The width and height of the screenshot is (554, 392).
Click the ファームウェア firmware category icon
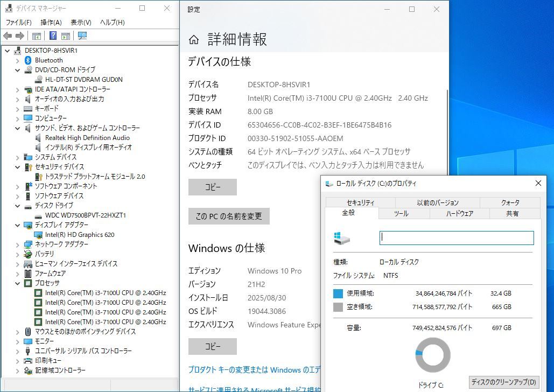(x=28, y=273)
